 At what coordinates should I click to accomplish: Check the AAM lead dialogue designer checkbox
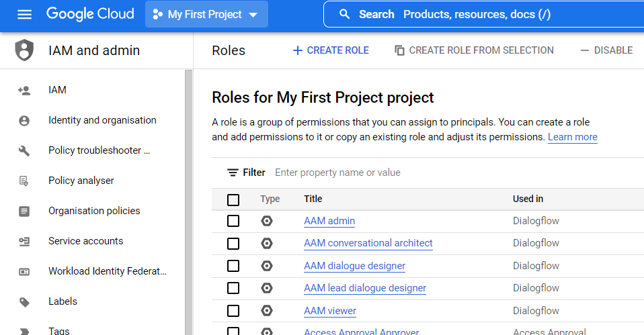[x=233, y=288]
